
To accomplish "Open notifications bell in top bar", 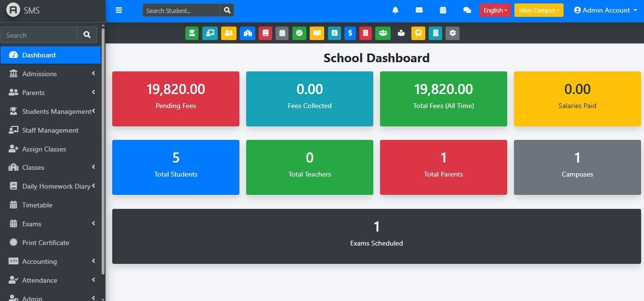I will (x=395, y=10).
